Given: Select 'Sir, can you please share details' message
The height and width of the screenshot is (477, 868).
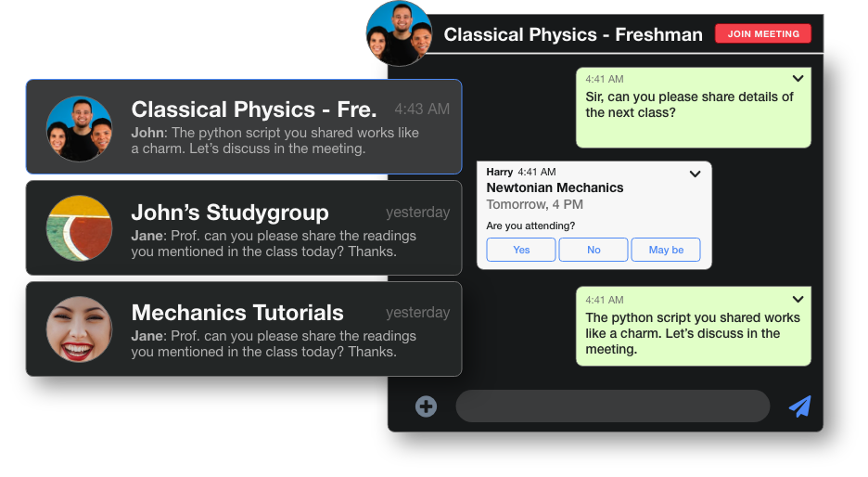Looking at the screenshot, I should pos(693,108).
